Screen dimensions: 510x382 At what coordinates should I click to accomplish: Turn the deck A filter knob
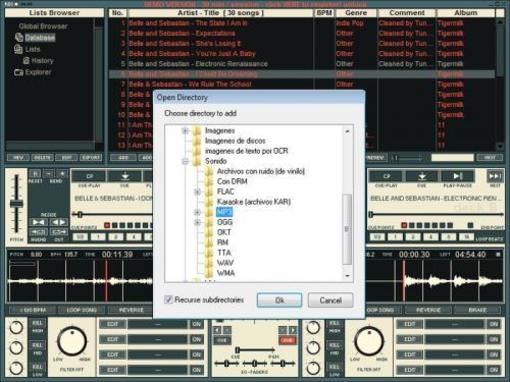(x=72, y=342)
